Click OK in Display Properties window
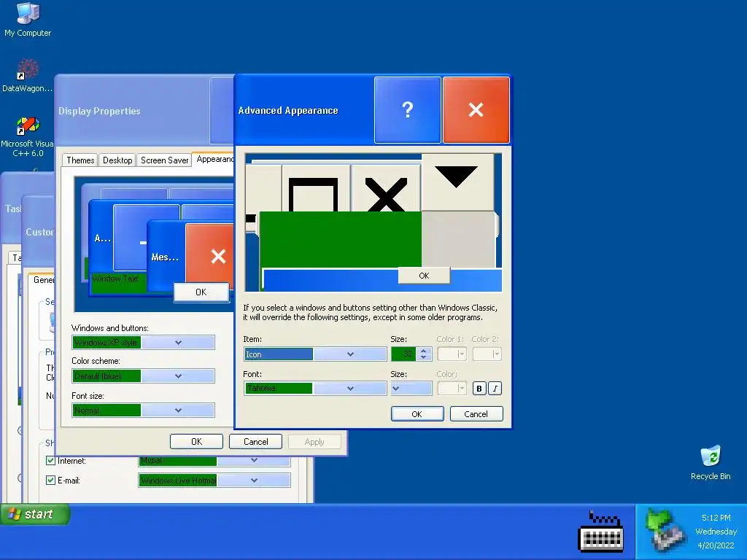 point(196,441)
